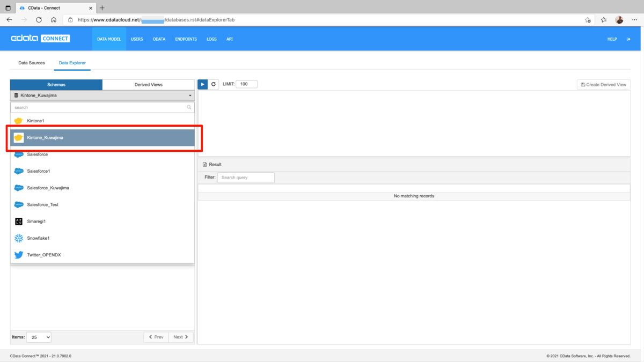Switch to the Data Sources tab

[32, 63]
